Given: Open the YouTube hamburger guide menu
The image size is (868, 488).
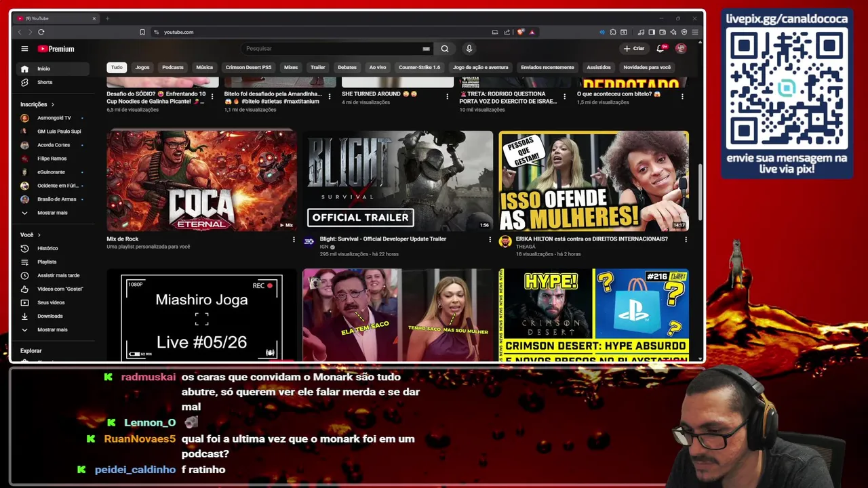Looking at the screenshot, I should click(x=24, y=49).
